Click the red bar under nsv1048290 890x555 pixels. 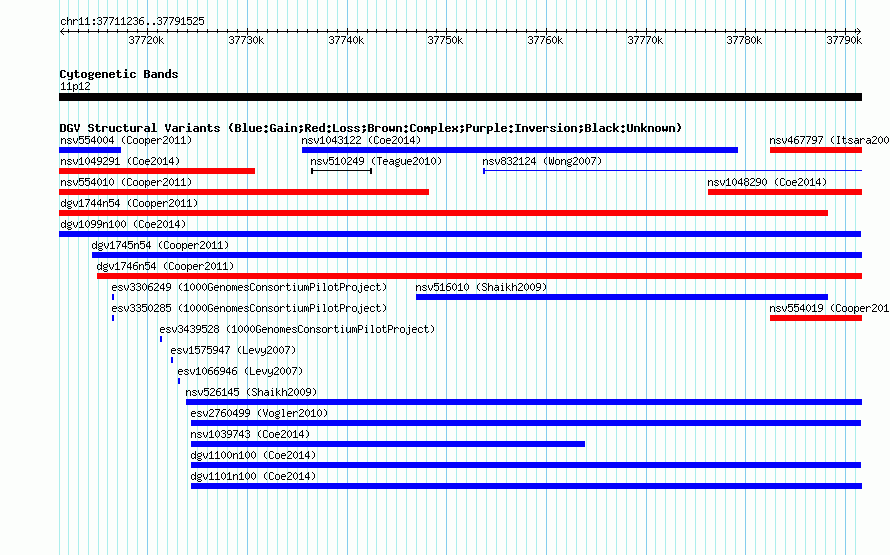pos(785,192)
